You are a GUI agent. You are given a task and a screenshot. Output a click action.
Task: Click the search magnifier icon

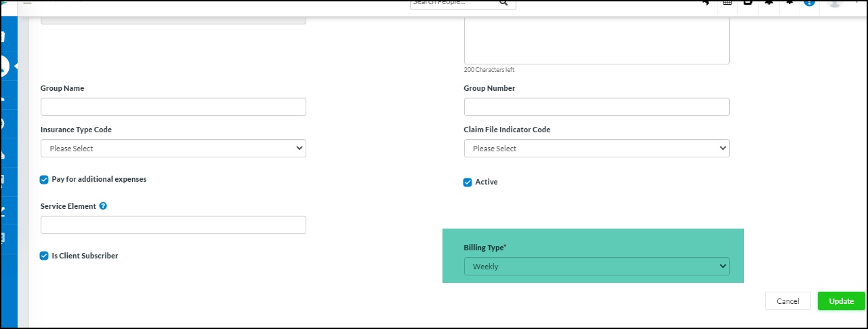click(x=503, y=3)
